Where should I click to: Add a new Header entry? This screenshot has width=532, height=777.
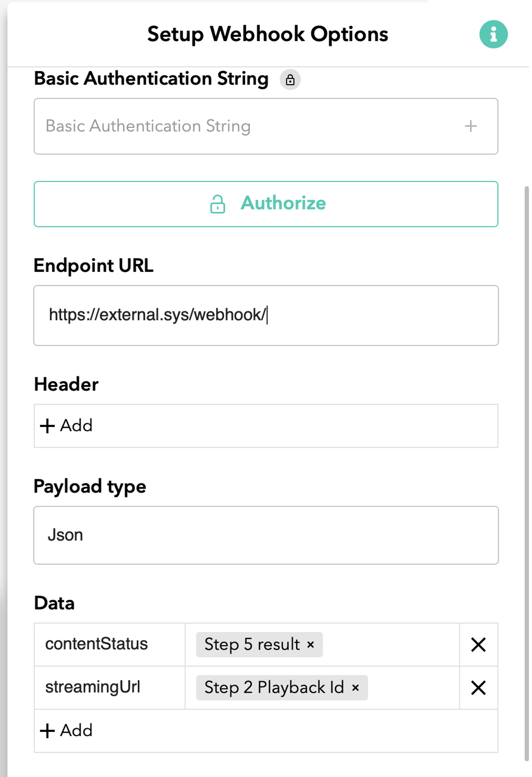[x=66, y=426]
